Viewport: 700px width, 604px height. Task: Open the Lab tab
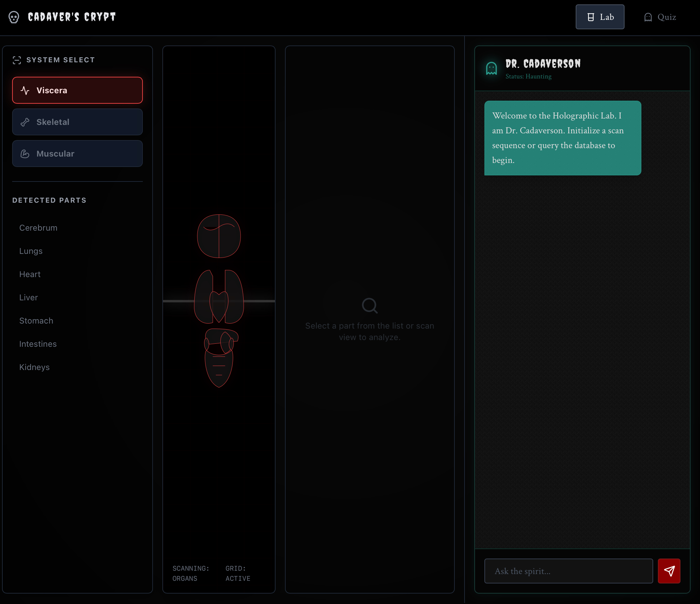600,17
